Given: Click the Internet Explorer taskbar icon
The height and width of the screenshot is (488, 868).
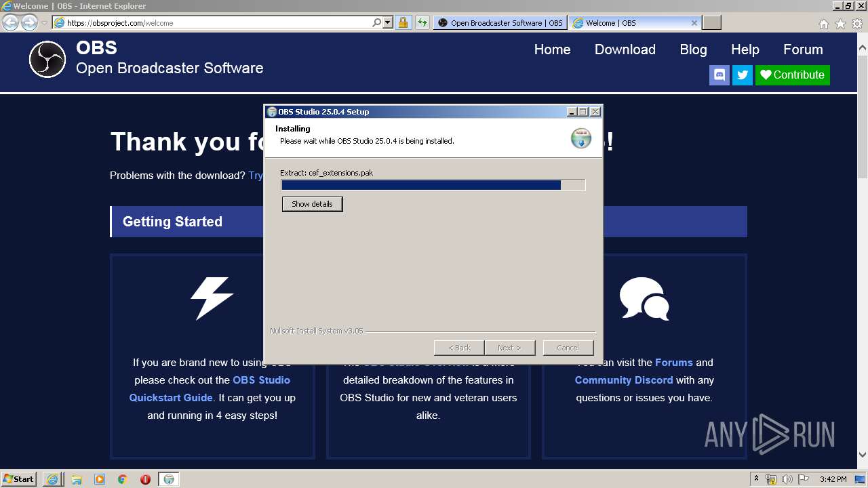Looking at the screenshot, I should tap(52, 479).
